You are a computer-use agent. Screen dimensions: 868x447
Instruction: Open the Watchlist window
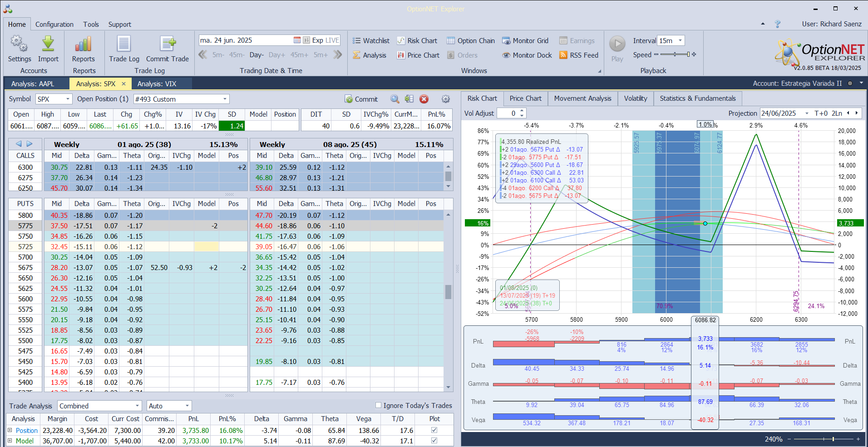click(x=371, y=40)
